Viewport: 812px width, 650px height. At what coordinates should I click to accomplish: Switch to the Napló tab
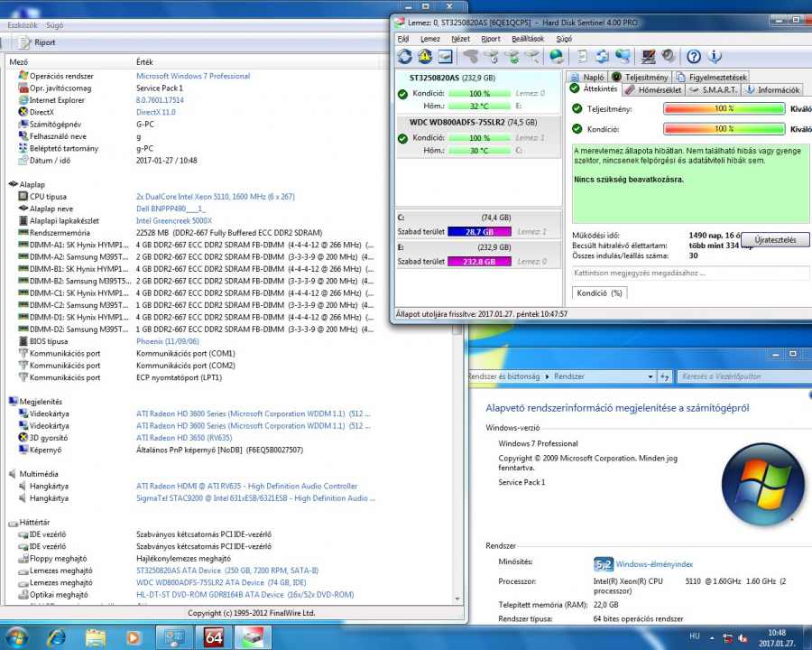click(x=587, y=77)
